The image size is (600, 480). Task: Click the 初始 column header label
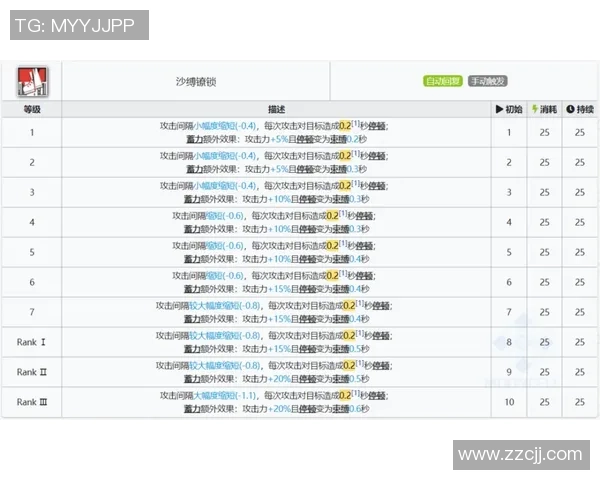tap(514, 109)
